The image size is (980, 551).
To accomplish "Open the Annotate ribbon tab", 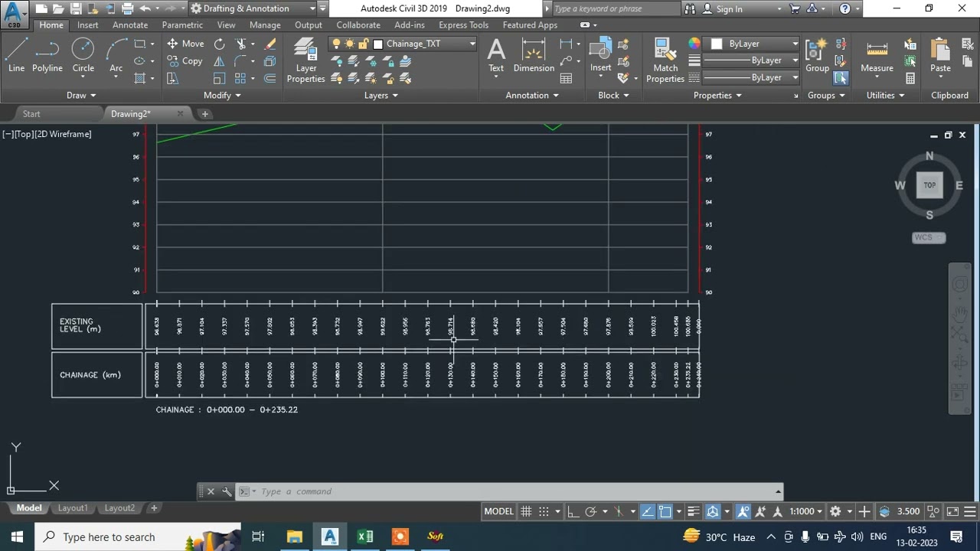I will coord(130,24).
